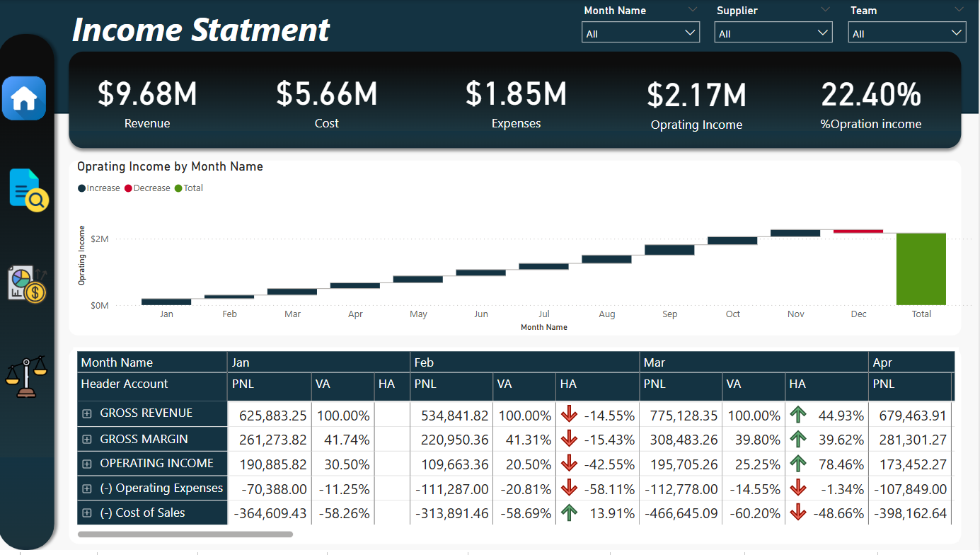Screen dimensions: 980x555
Task: Click the balance scale icon
Action: pos(26,377)
